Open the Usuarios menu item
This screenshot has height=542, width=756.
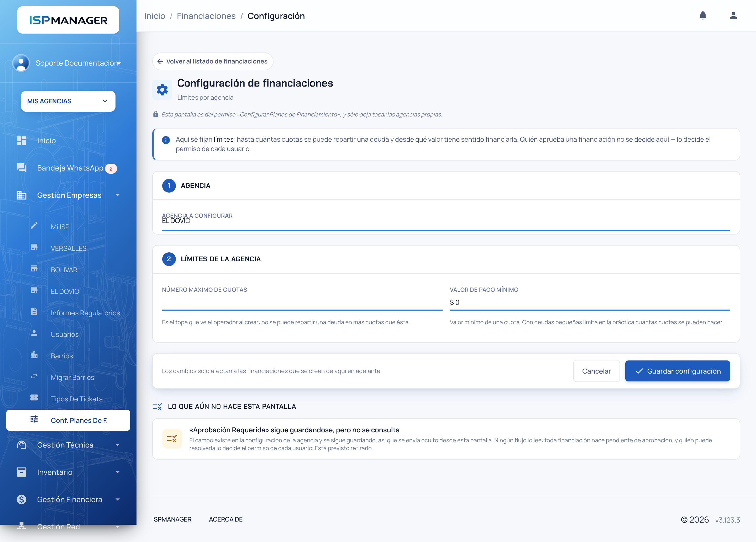coord(68,334)
